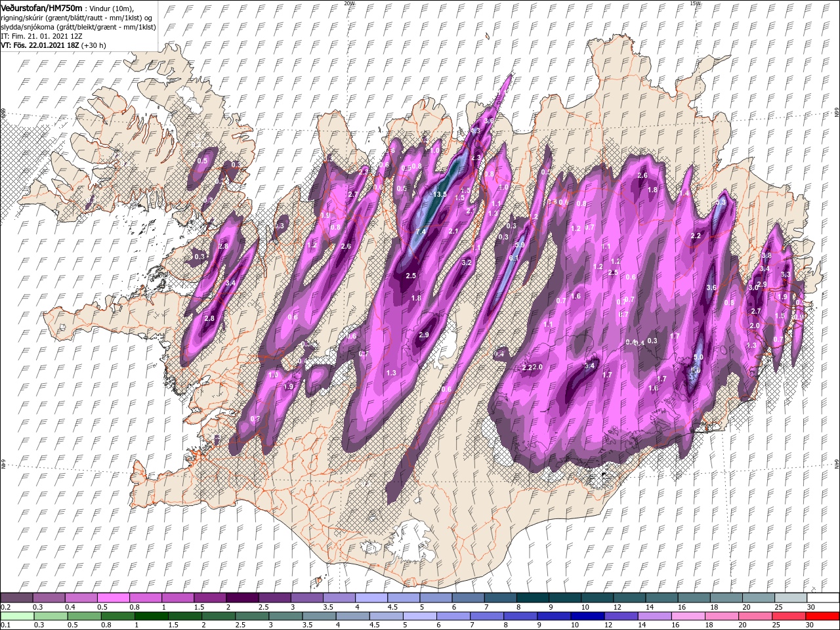The width and height of the screenshot is (840, 630).
Task: Click the 4.5 label in top legend row
Action: point(392,607)
